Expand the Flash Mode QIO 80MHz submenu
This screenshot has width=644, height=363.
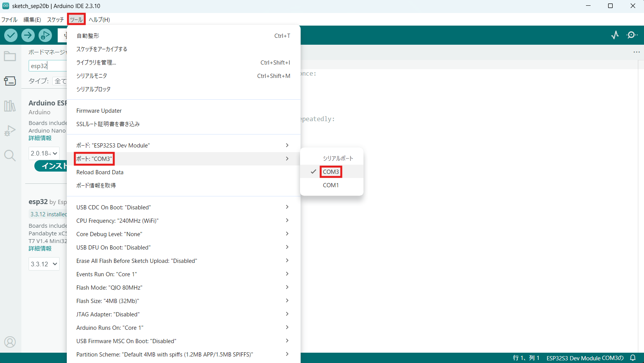coord(184,287)
